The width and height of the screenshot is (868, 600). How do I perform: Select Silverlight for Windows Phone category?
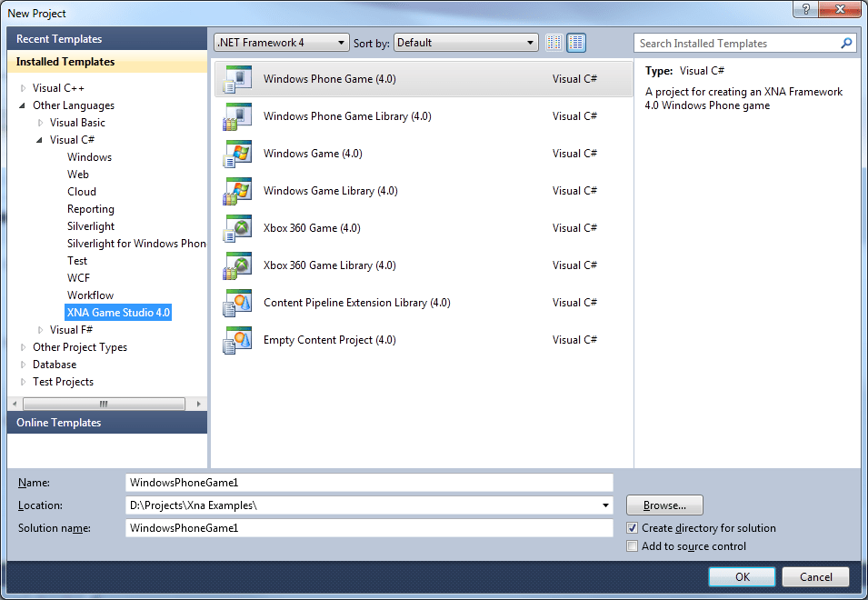136,244
